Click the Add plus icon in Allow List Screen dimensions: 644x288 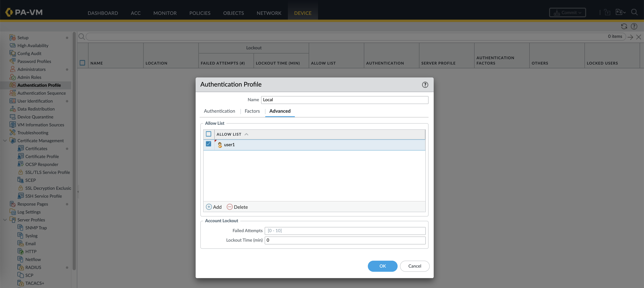tap(209, 207)
